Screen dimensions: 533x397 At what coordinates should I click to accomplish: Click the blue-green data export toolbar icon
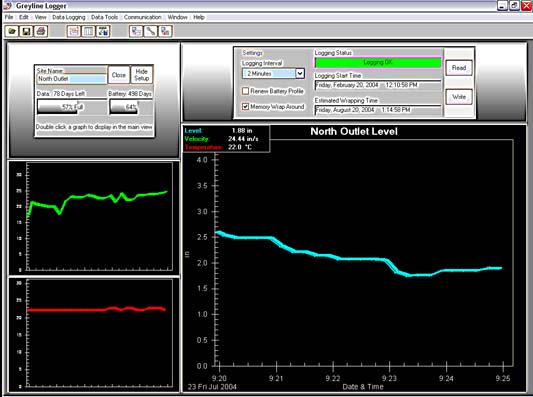[x=103, y=31]
